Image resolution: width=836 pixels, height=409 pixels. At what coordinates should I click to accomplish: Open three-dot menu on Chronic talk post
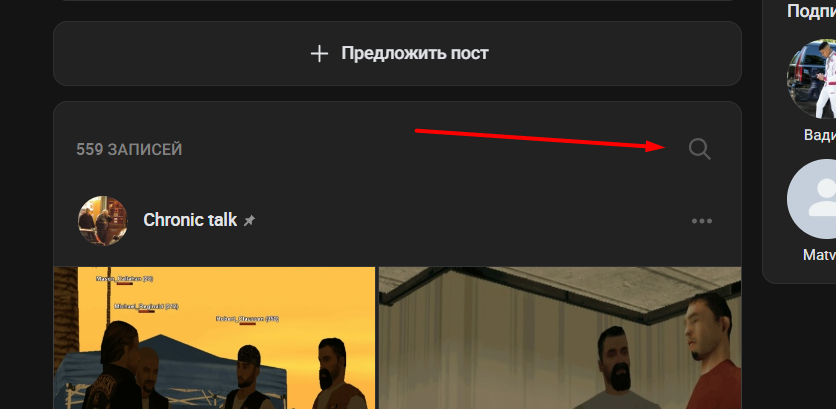[x=702, y=221]
